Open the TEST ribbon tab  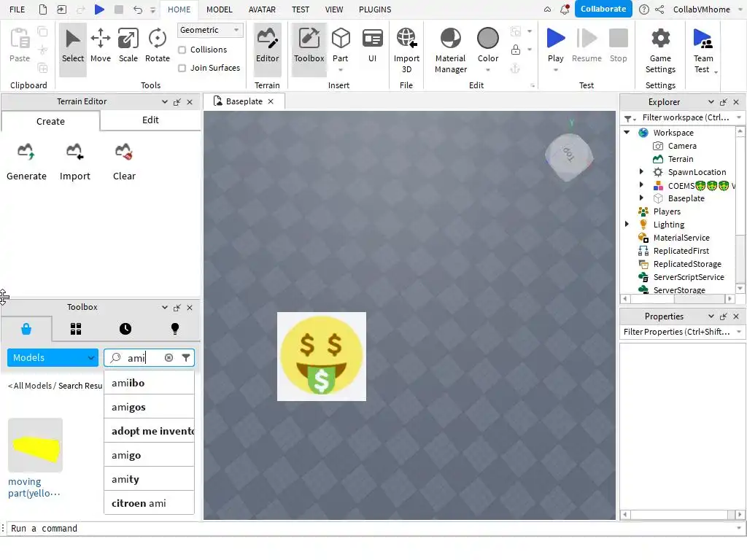coord(301,9)
